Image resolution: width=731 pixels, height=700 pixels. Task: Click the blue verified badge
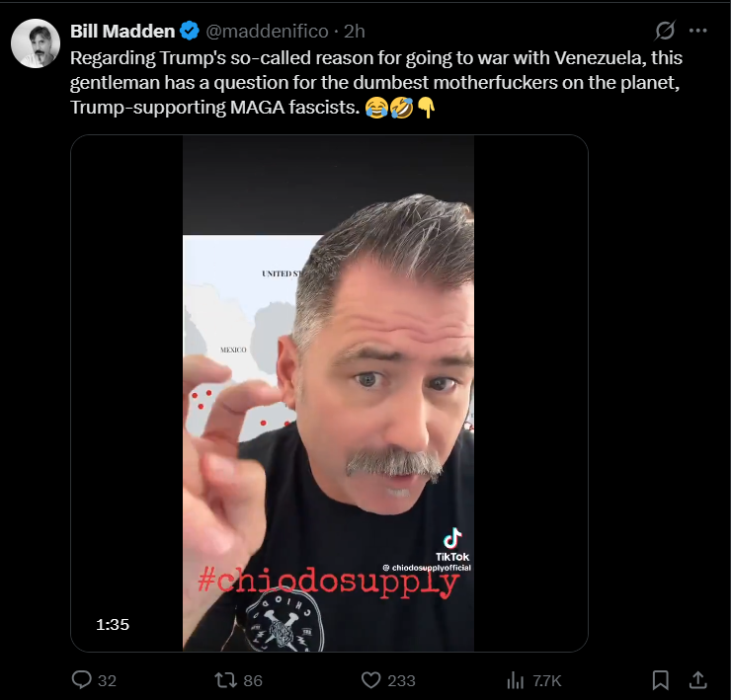click(190, 31)
